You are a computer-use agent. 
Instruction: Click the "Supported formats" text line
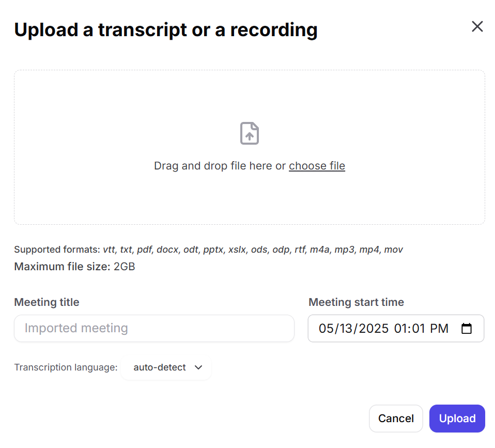[208, 250]
